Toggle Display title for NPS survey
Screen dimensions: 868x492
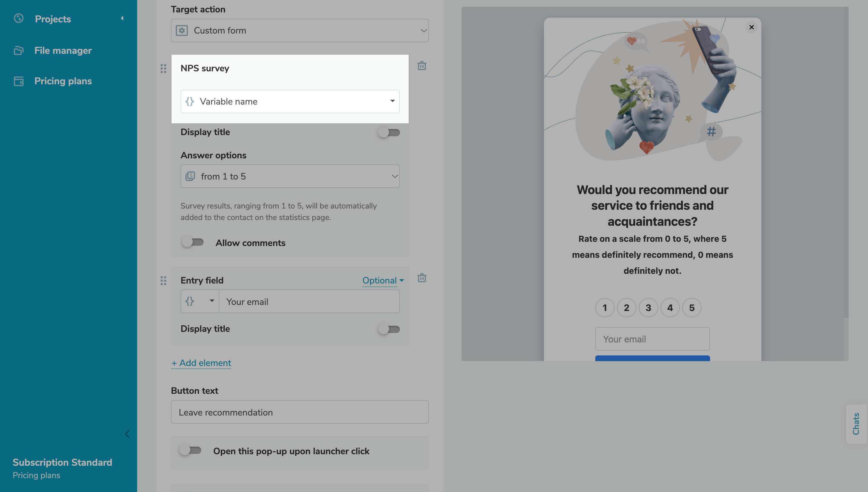tap(389, 132)
